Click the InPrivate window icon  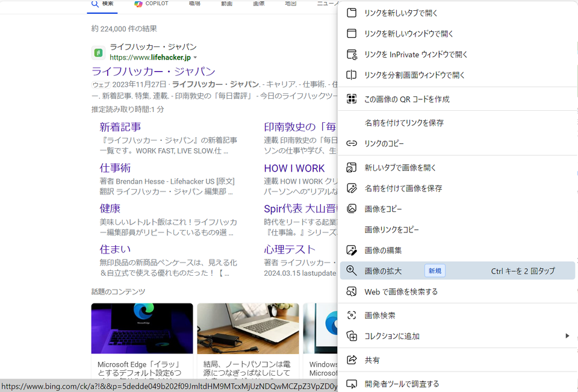pos(352,54)
